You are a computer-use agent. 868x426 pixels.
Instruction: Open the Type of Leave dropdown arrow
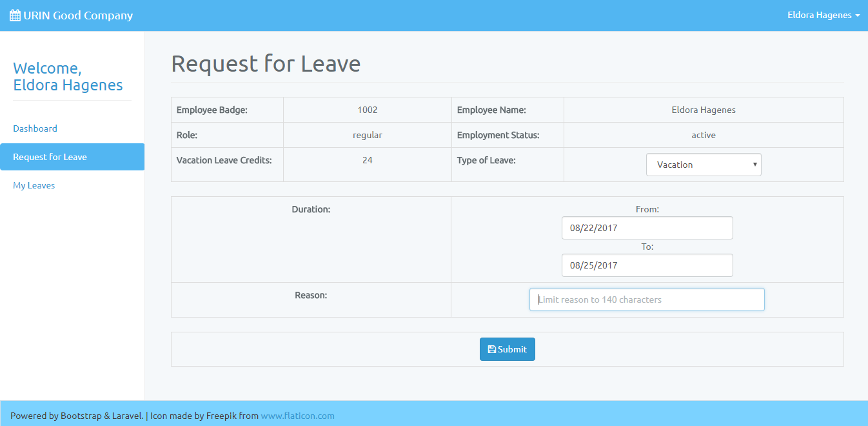click(755, 165)
